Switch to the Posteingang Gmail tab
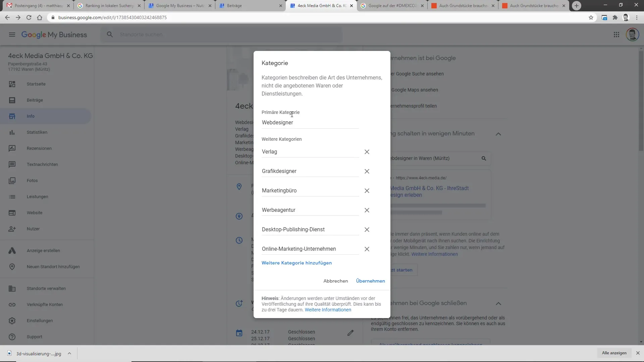This screenshot has height=362, width=644. [39, 6]
